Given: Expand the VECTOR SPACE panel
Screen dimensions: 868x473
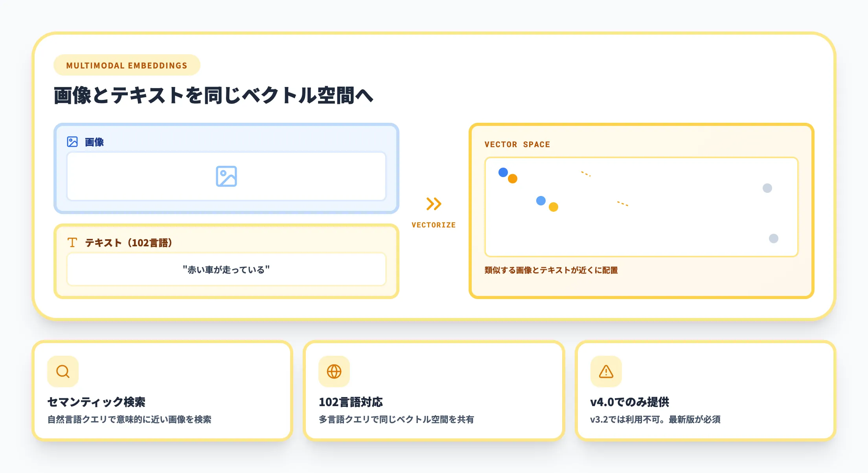Looking at the screenshot, I should (642, 211).
